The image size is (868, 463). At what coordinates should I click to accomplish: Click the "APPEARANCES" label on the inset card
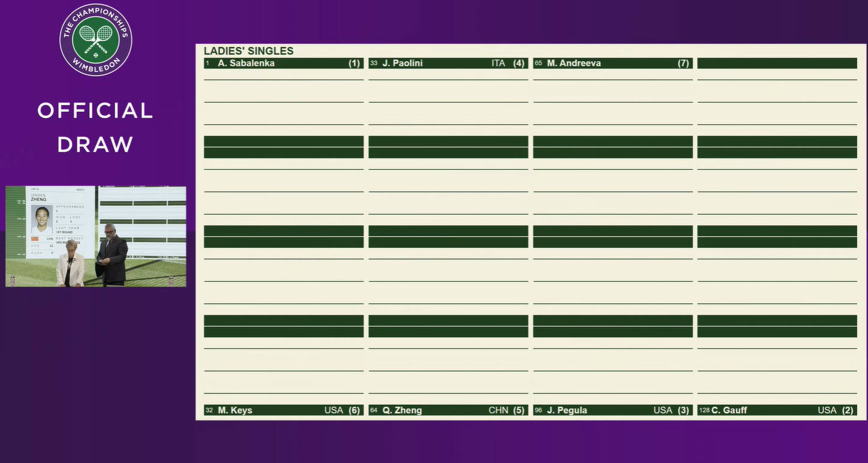[70, 207]
